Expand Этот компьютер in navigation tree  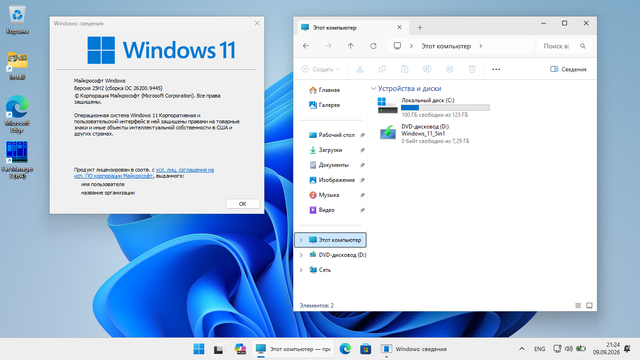pos(301,240)
